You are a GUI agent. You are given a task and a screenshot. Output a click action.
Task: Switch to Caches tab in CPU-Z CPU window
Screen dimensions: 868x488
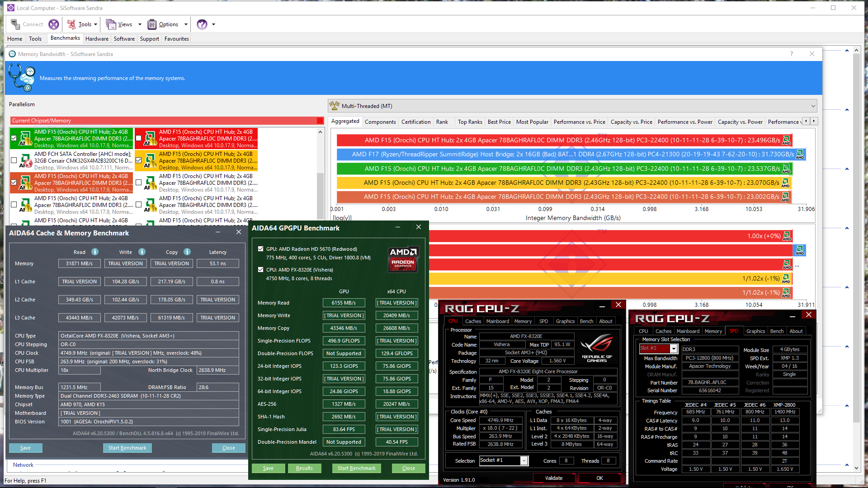tap(473, 321)
